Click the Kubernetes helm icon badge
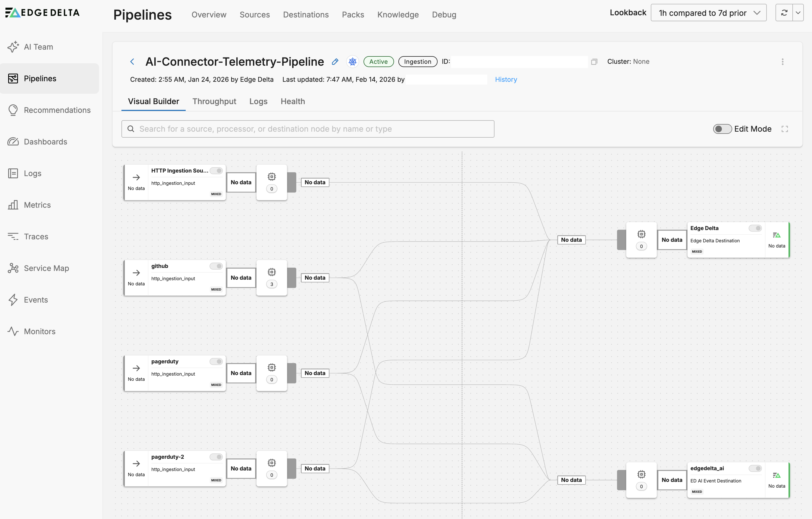 coord(352,62)
